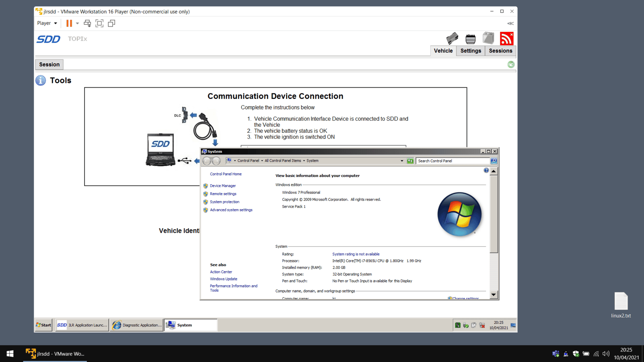The height and width of the screenshot is (362, 644).
Task: Open Windows Update link
Action: pyautogui.click(x=223, y=279)
